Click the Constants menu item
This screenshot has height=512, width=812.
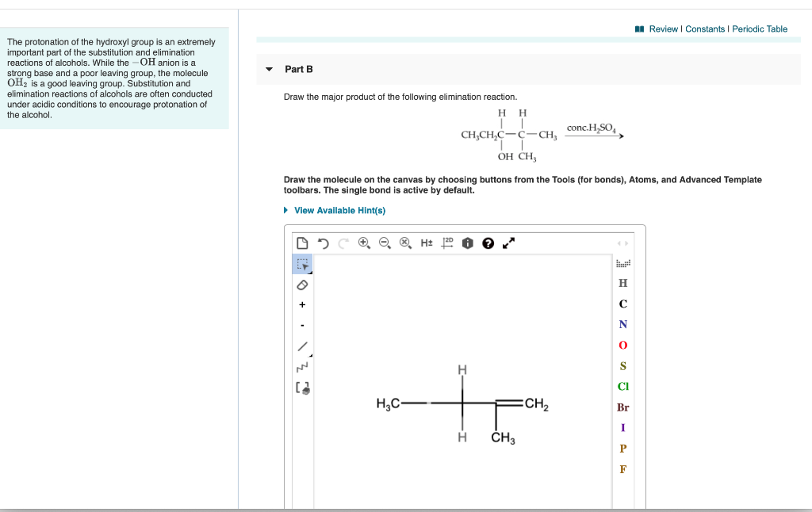pos(707,29)
